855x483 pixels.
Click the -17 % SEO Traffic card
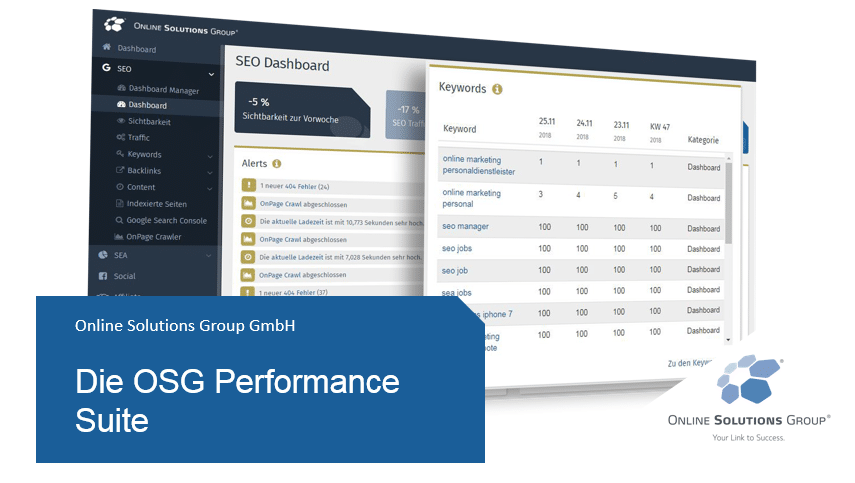(406, 116)
